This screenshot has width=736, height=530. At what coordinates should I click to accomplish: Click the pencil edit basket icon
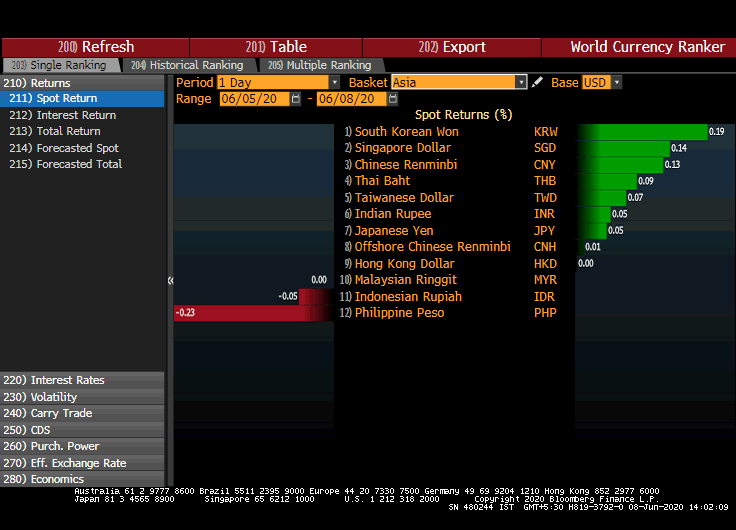(x=538, y=83)
